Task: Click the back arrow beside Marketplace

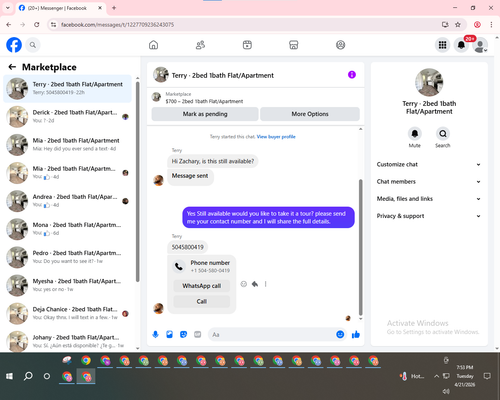Action: (12, 67)
